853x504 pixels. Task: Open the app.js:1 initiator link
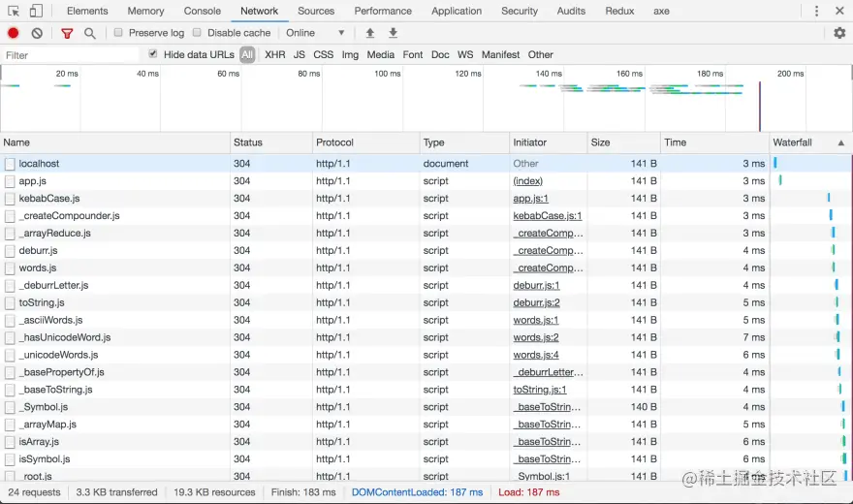pos(530,199)
